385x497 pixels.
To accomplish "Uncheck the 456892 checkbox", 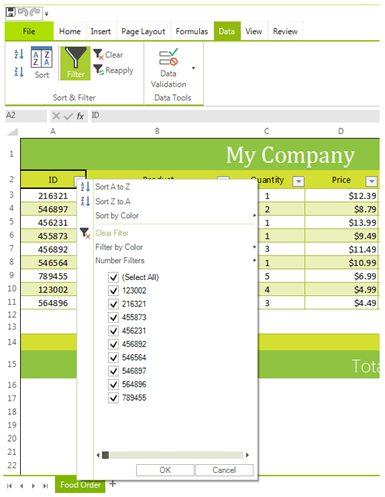I will pos(113,344).
